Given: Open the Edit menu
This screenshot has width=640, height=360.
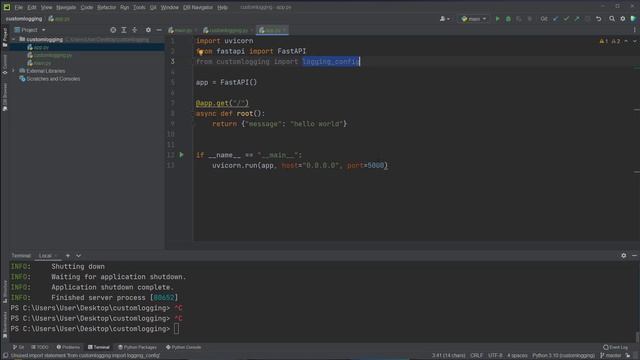Looking at the screenshot, I should (32, 7).
